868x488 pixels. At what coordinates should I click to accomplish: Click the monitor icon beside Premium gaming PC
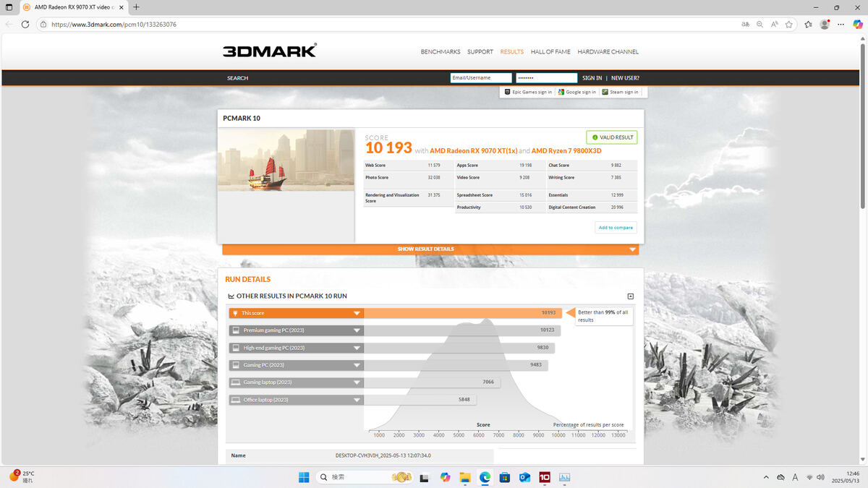tap(235, 330)
